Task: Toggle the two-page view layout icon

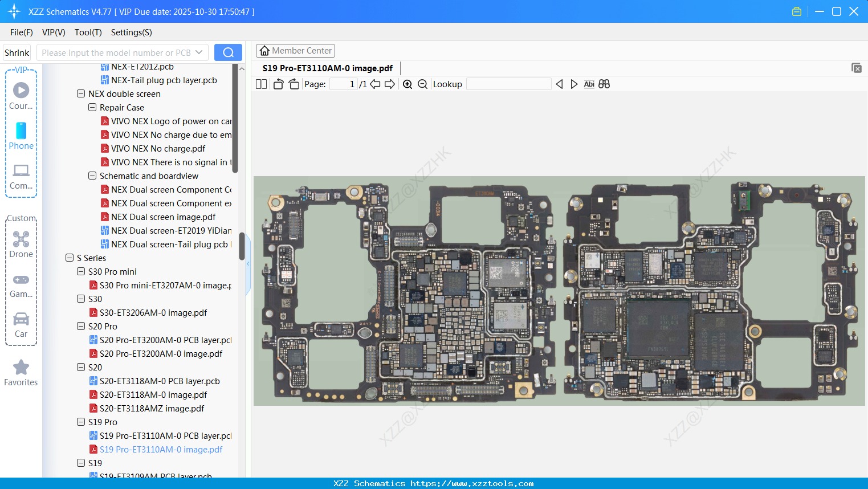Action: click(262, 84)
